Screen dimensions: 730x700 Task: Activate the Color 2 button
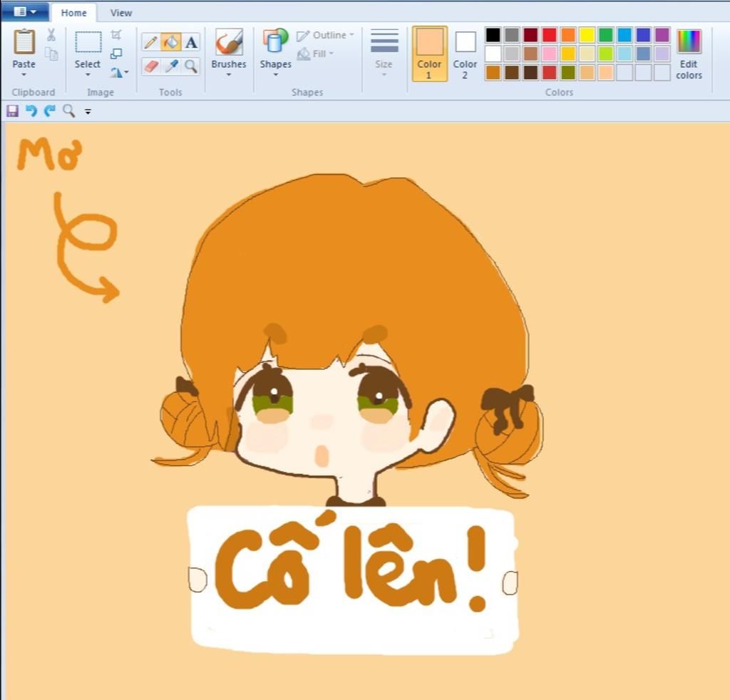(x=465, y=54)
